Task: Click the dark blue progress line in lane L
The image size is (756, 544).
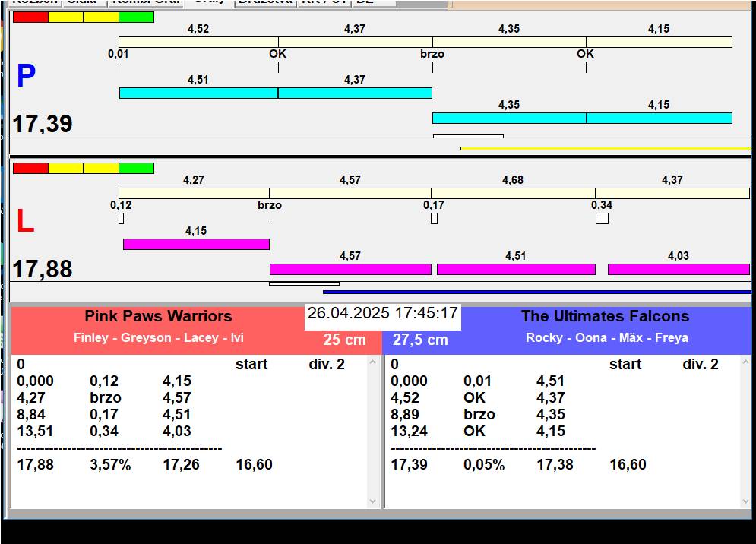Action: pos(536,292)
